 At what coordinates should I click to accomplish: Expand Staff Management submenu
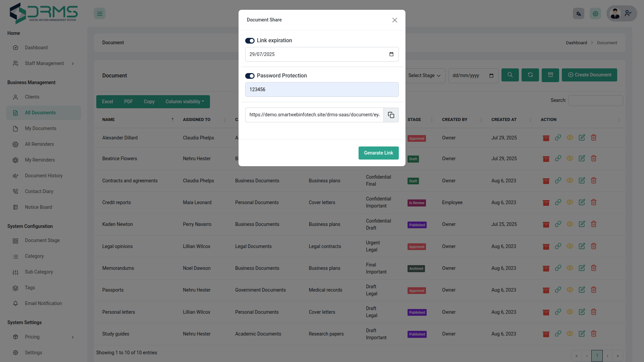[x=44, y=64]
